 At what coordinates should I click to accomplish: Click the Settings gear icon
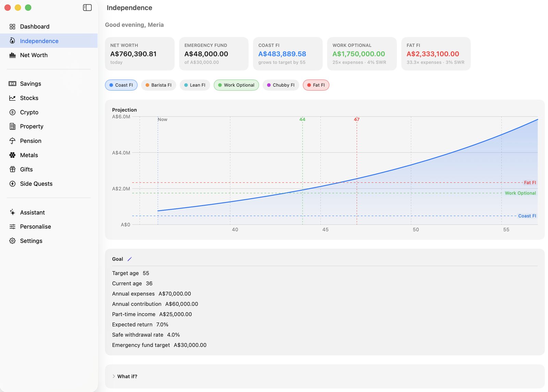[12, 241]
